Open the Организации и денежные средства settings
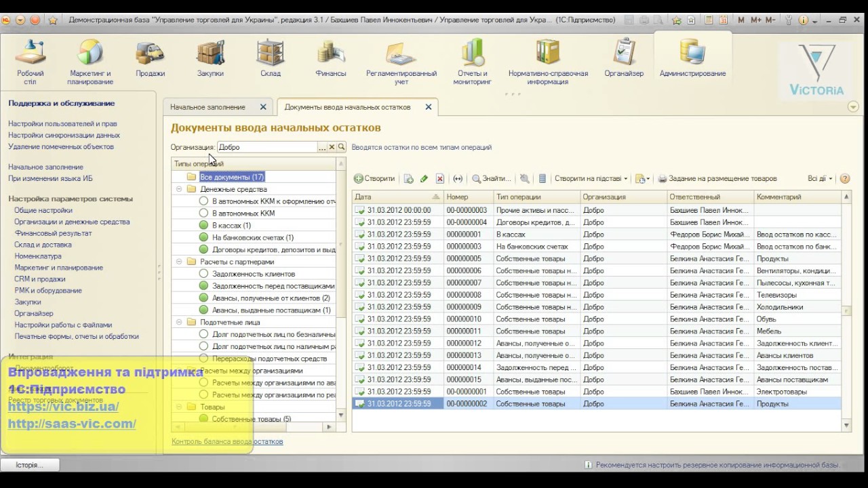The width and height of the screenshot is (868, 488). (x=72, y=222)
